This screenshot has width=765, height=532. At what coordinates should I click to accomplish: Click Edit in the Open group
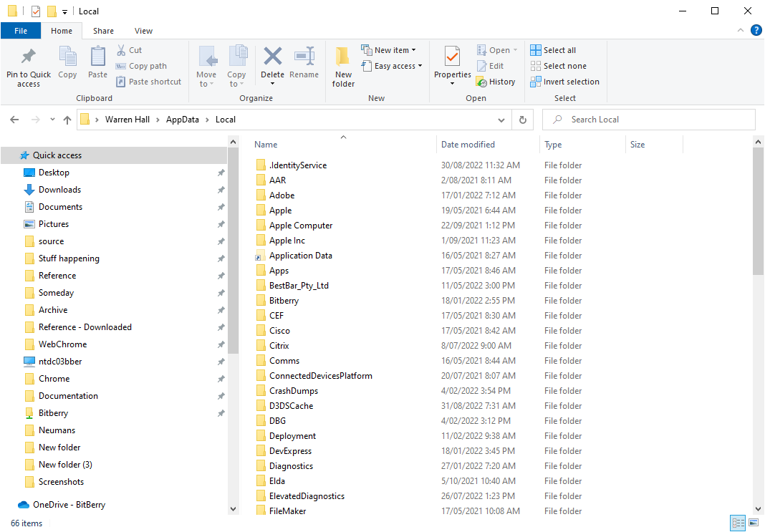491,66
